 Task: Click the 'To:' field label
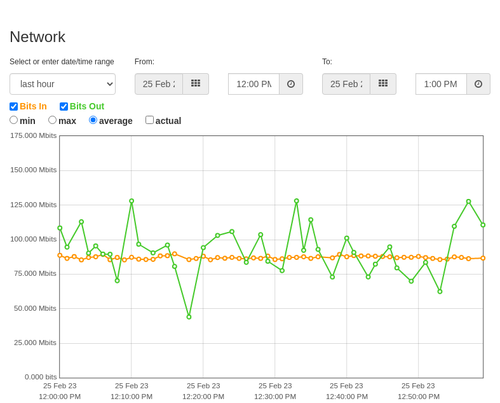point(327,62)
